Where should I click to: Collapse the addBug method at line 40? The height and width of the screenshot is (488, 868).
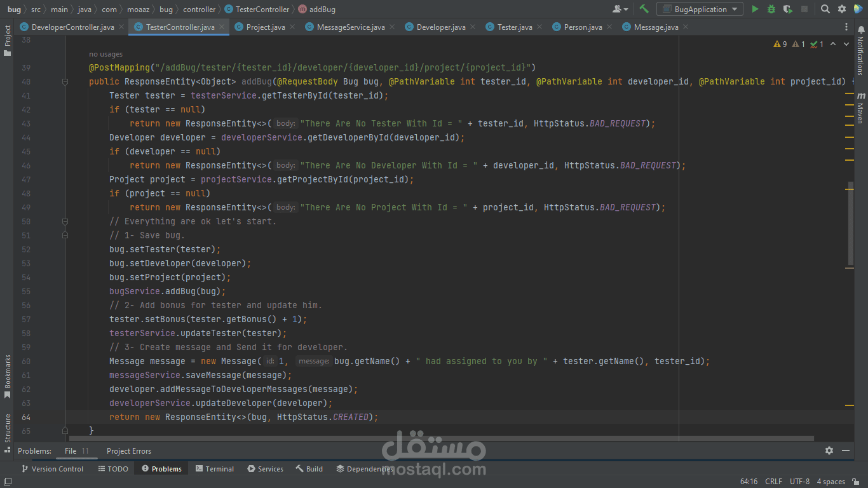tap(65, 82)
